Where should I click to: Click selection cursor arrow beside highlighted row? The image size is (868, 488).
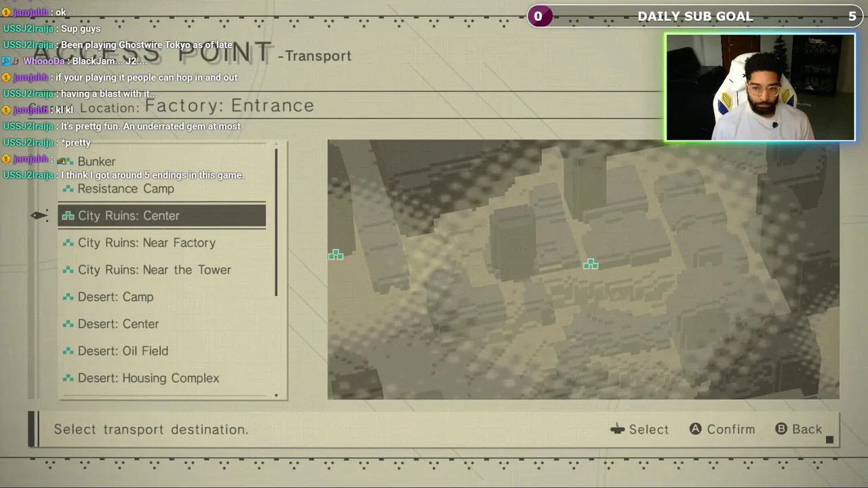pyautogui.click(x=39, y=216)
